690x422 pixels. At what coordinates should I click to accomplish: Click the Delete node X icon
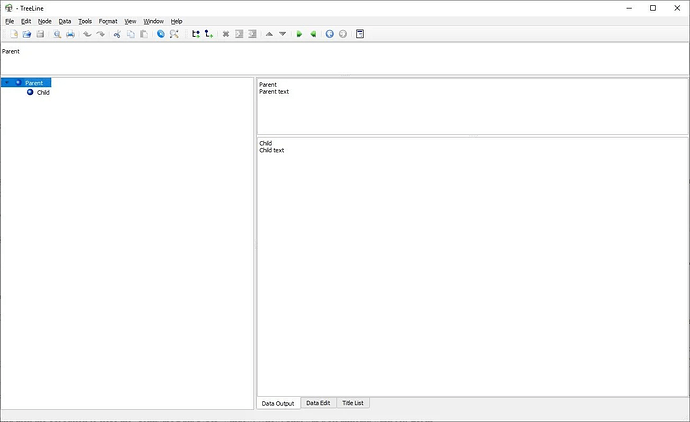click(x=226, y=34)
